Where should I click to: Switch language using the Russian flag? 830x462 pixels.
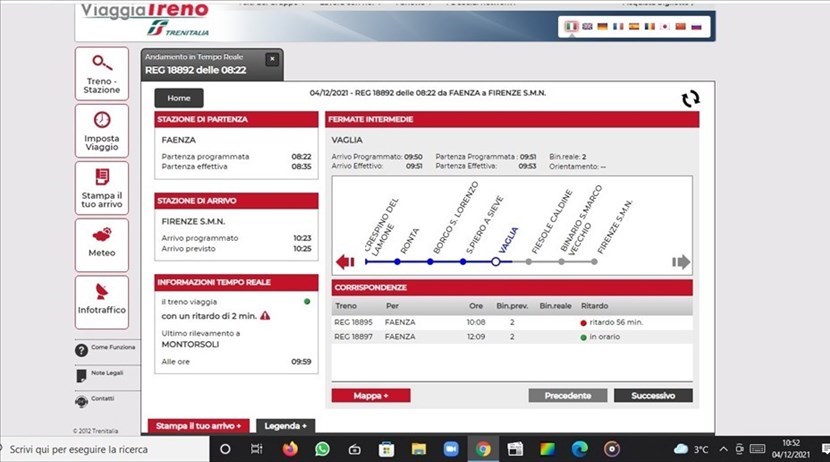697,26
